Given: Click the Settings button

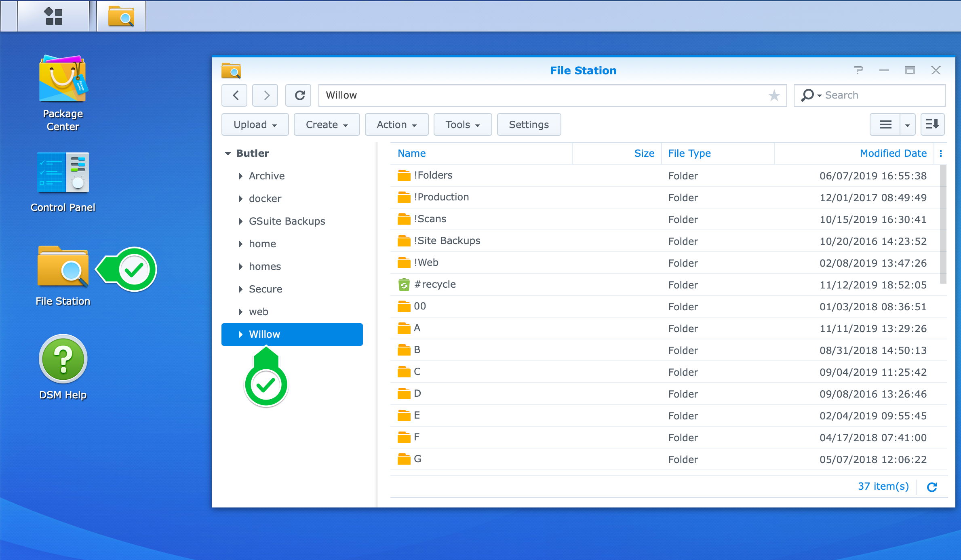Looking at the screenshot, I should click(529, 124).
